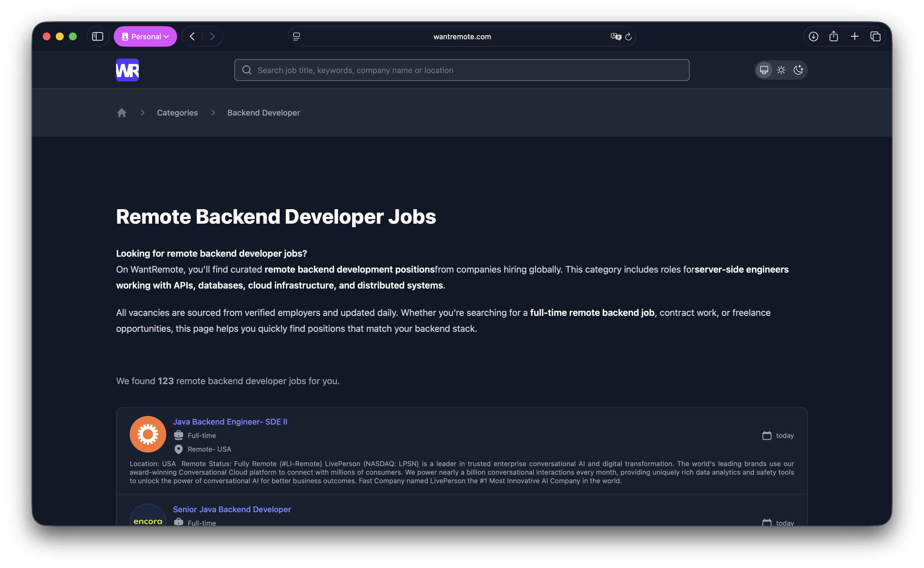The image size is (924, 568).
Task: Open a new tab with plus icon
Action: click(x=855, y=36)
